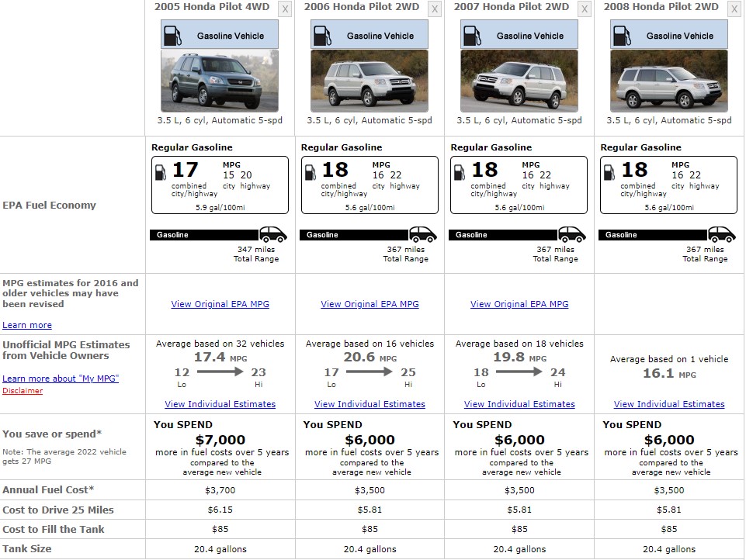
Task: Click the Tank Size row label
Action: coord(26,548)
